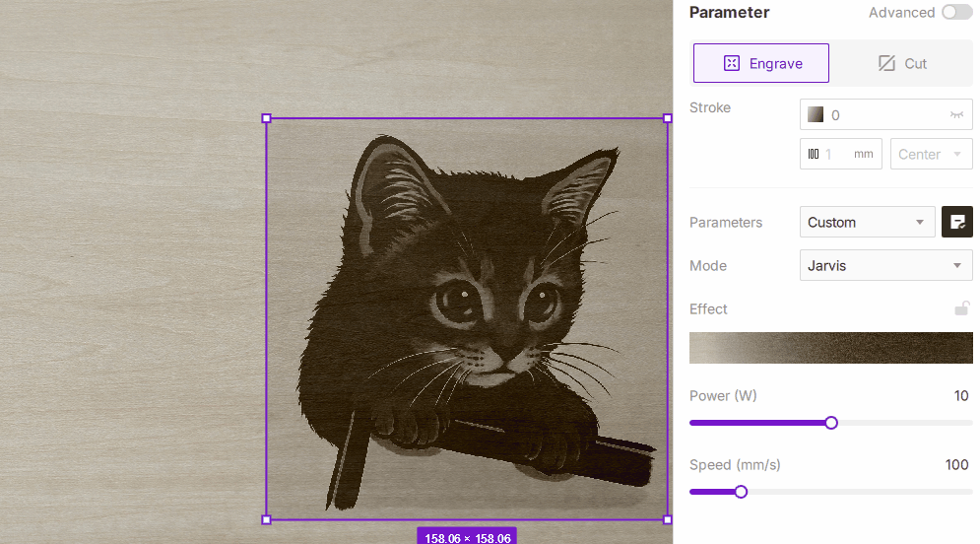
Task: Click the 158.06 × 158.06 size label
Action: click(x=467, y=537)
